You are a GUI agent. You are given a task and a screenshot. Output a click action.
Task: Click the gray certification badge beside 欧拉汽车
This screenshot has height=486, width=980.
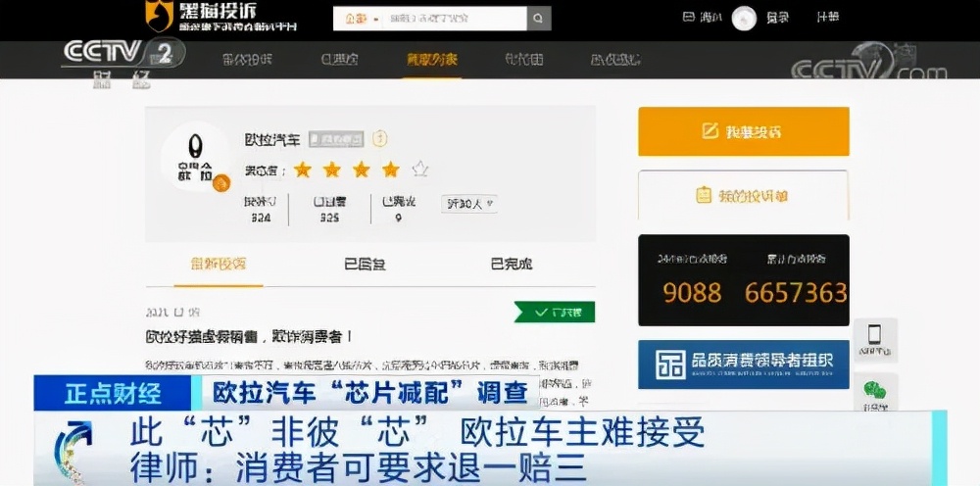tap(336, 139)
